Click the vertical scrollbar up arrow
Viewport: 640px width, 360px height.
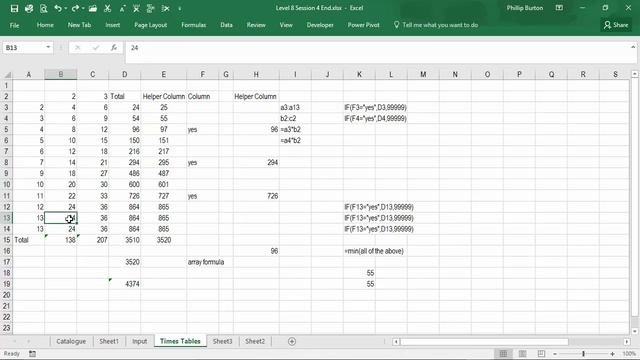point(634,74)
